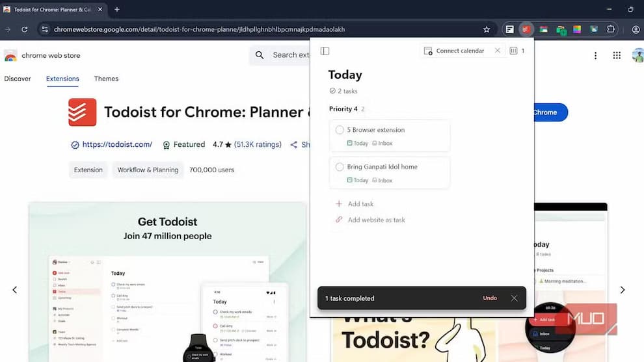Complete the "5 Browser extension" task

tap(340, 130)
